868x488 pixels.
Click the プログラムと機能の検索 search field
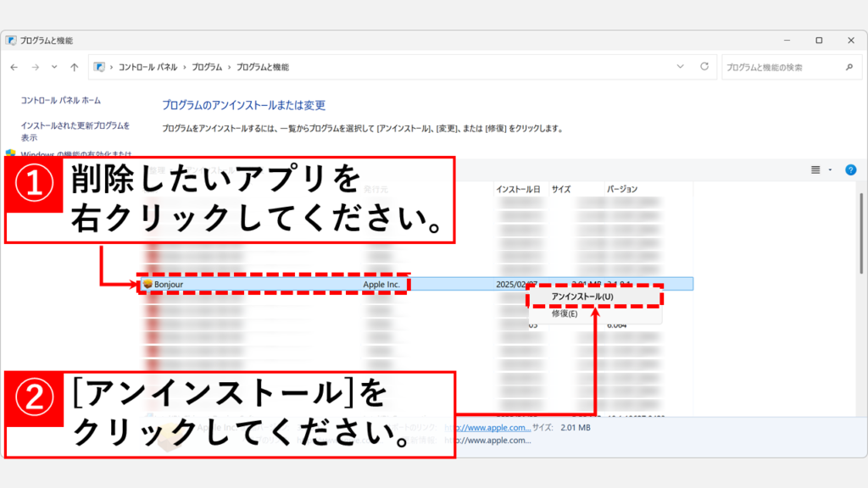780,67
